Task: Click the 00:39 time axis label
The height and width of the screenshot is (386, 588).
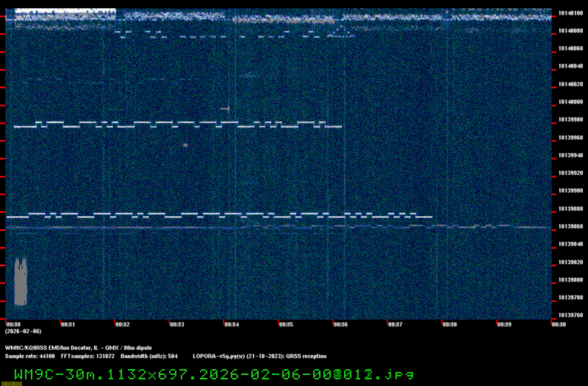Action: point(503,324)
